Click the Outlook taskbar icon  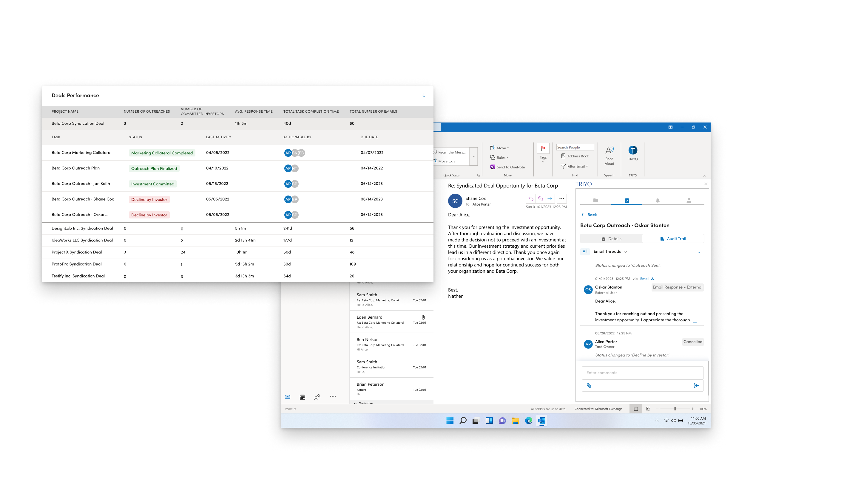pos(542,421)
